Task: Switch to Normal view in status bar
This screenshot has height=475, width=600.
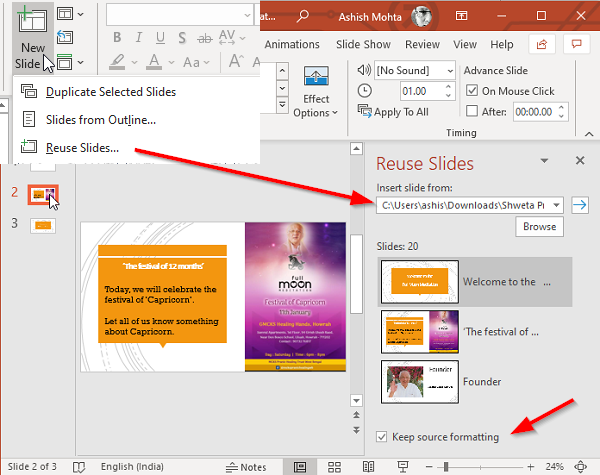Action: pyautogui.click(x=300, y=466)
